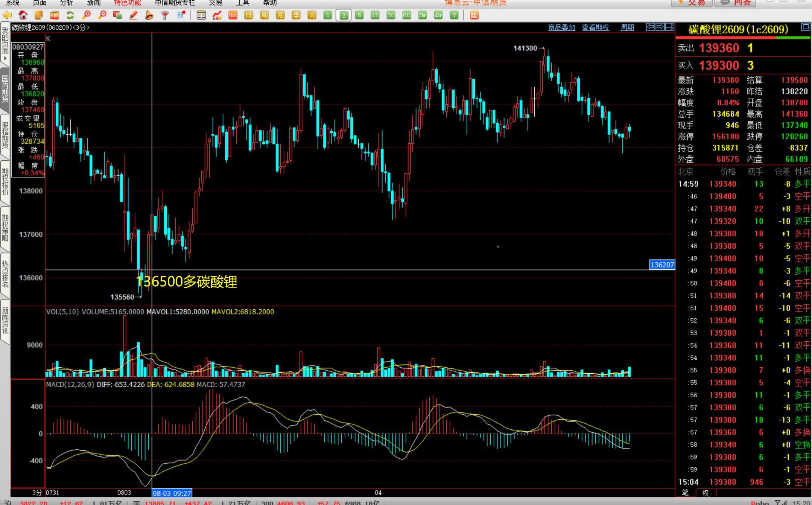Click the green refresh arrows icon
Screen dimensions: 812x505
[x=70, y=15]
